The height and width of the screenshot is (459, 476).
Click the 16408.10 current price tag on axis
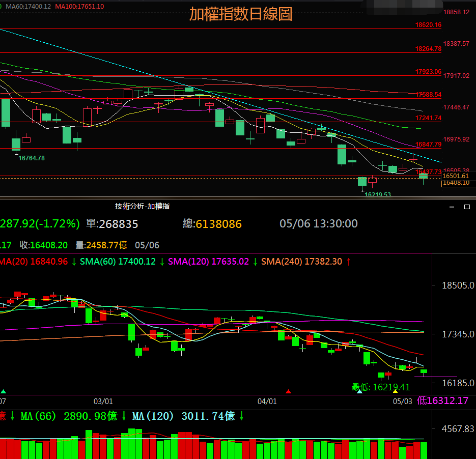point(456,183)
